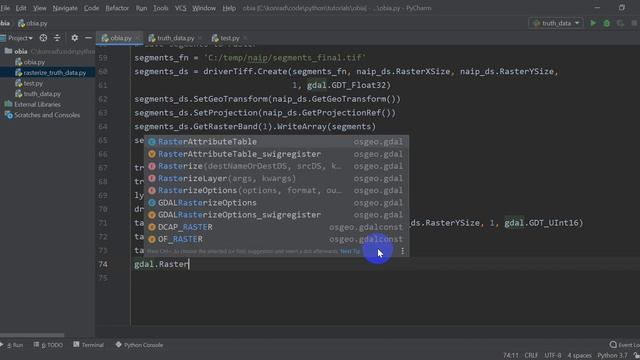640x360 pixels.
Task: Open the Run menu
Action: (x=141, y=8)
